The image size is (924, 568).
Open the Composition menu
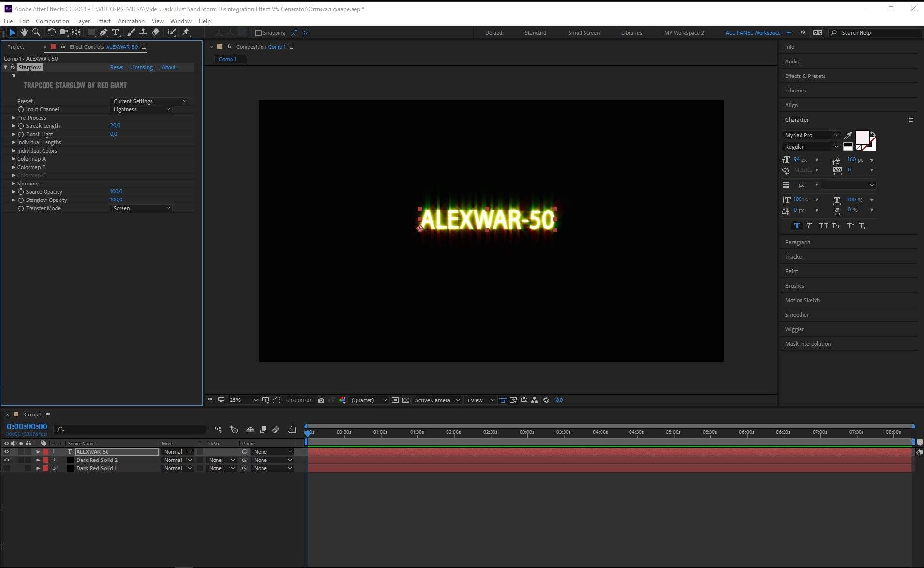coord(52,21)
